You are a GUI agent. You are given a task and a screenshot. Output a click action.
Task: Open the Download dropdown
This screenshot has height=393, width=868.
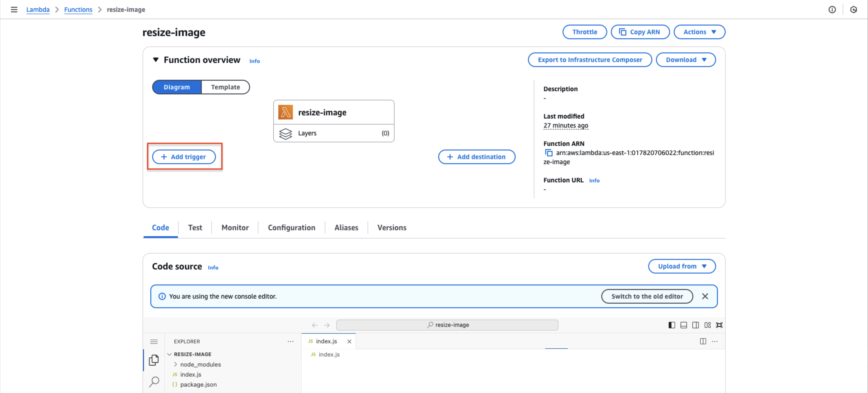click(686, 60)
